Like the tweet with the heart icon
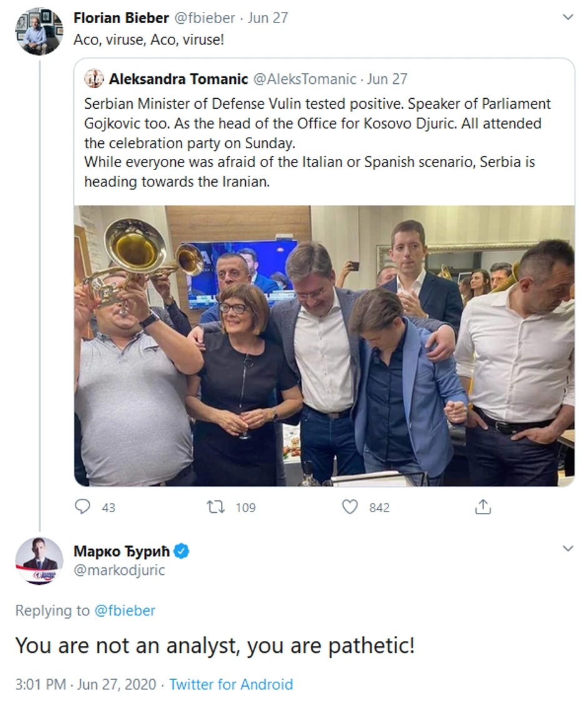Viewport: 588px width, 708px height. click(x=350, y=507)
